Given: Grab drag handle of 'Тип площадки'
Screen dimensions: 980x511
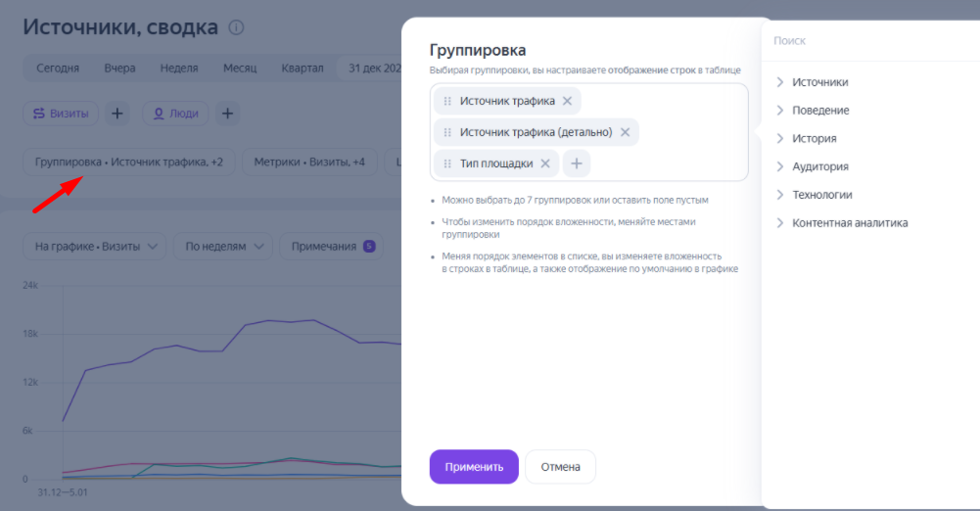Looking at the screenshot, I should [x=447, y=163].
